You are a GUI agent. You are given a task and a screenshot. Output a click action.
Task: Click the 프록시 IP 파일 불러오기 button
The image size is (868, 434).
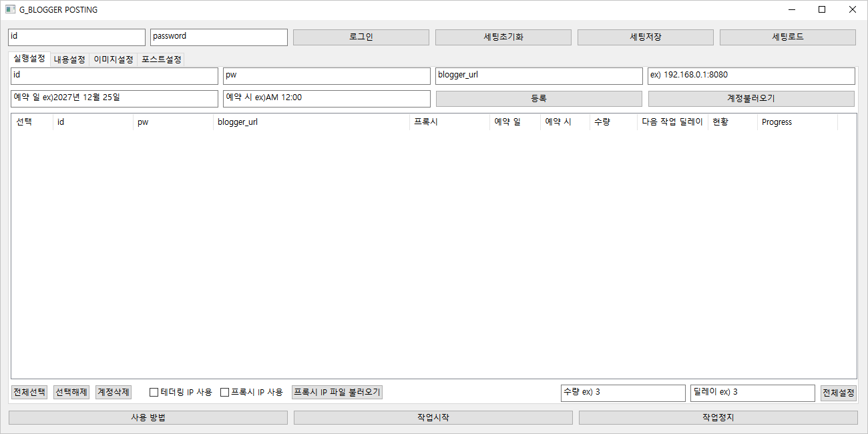[x=337, y=392]
